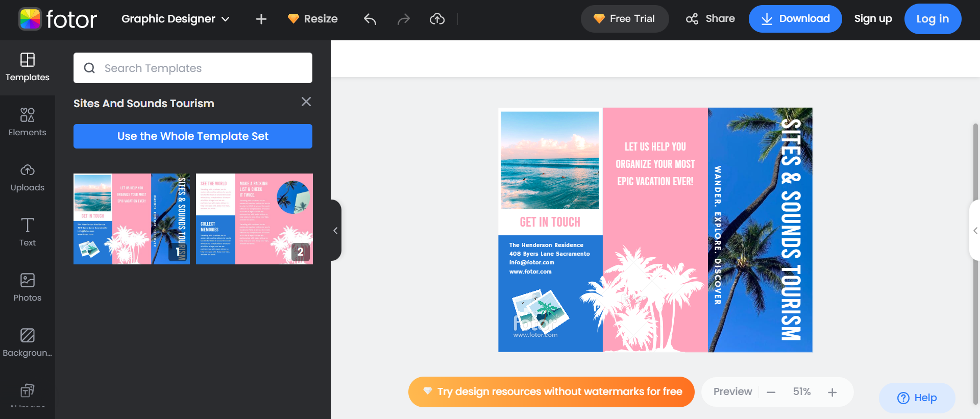
Task: Click the Preview button
Action: (x=732, y=391)
